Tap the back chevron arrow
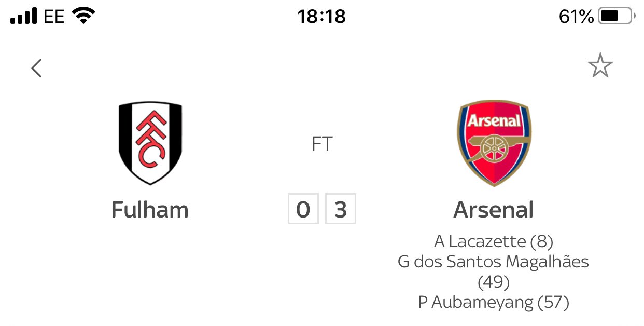The image size is (644, 326). [x=36, y=68]
